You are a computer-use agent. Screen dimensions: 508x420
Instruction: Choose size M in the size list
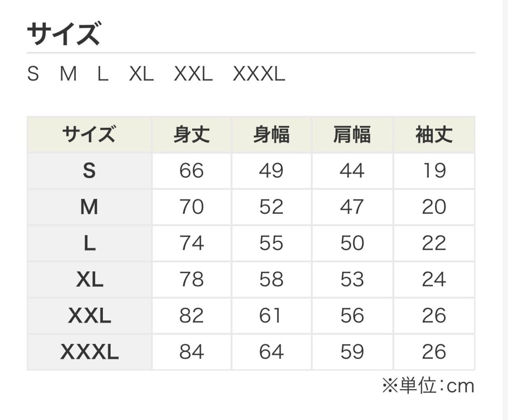68,74
